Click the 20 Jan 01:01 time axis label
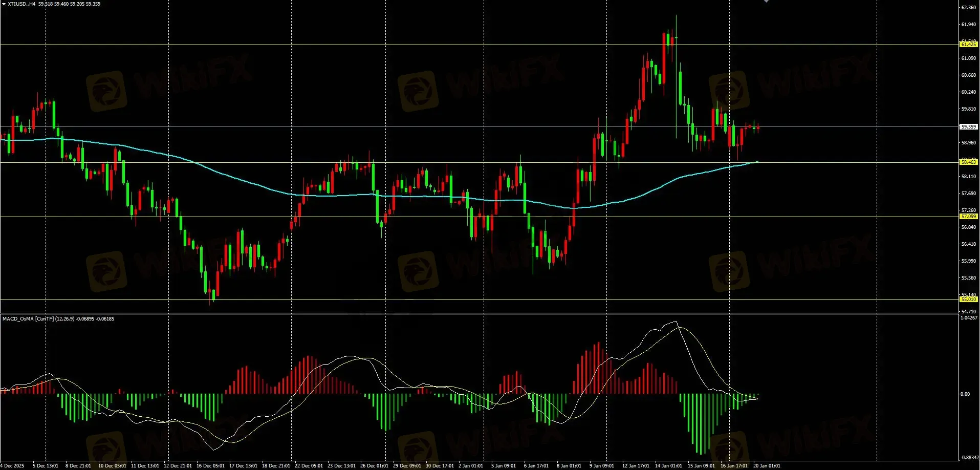The width and height of the screenshot is (980, 470). click(767, 466)
